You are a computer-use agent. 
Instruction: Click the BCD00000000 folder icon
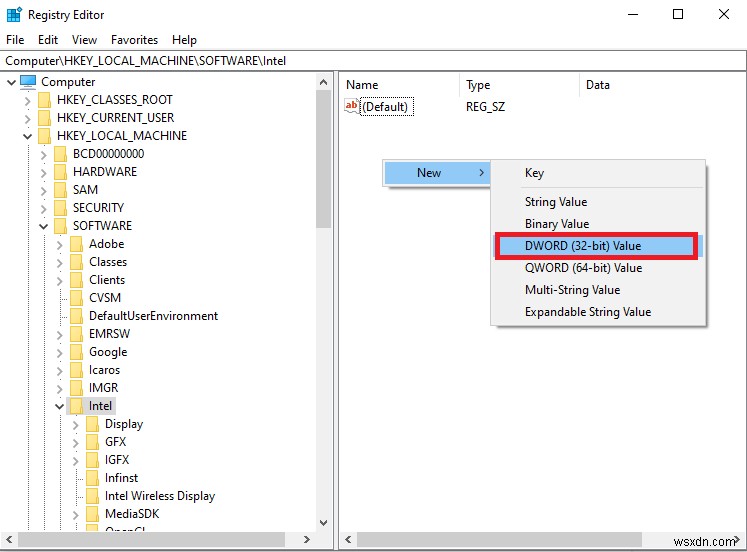[61, 154]
